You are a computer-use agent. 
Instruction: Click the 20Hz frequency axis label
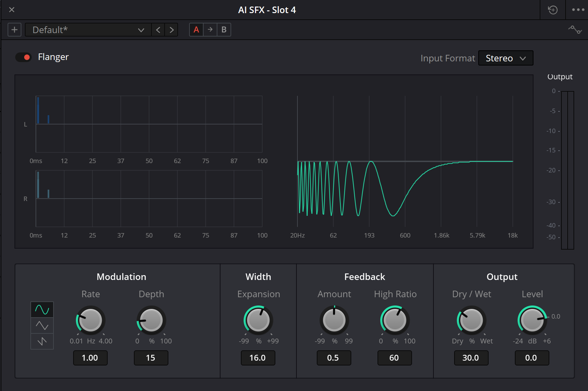click(297, 235)
